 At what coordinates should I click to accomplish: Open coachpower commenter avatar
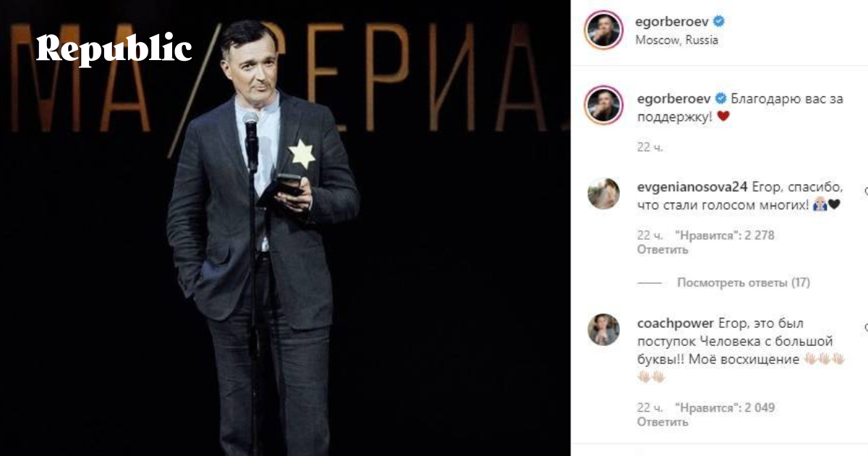603,330
